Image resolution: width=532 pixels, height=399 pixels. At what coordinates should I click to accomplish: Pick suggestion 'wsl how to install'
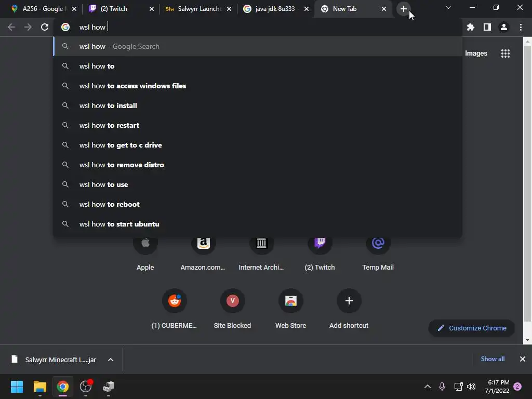[x=258, y=105]
